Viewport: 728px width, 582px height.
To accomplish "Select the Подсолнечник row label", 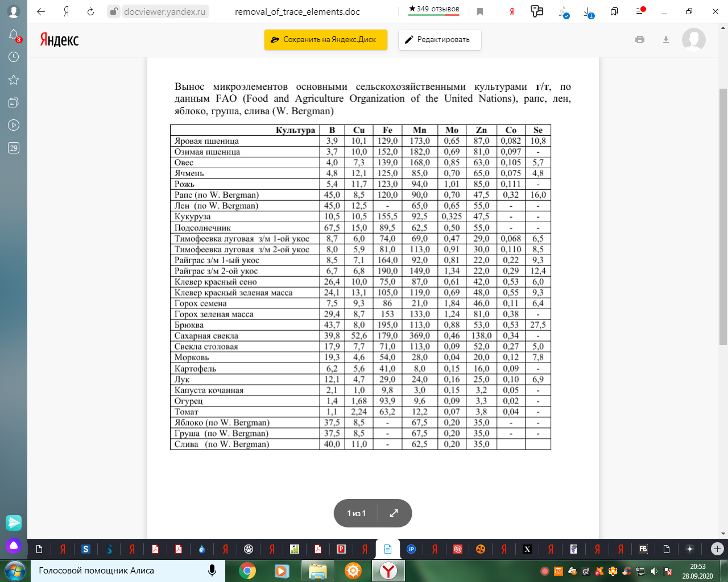I will click(x=202, y=228).
